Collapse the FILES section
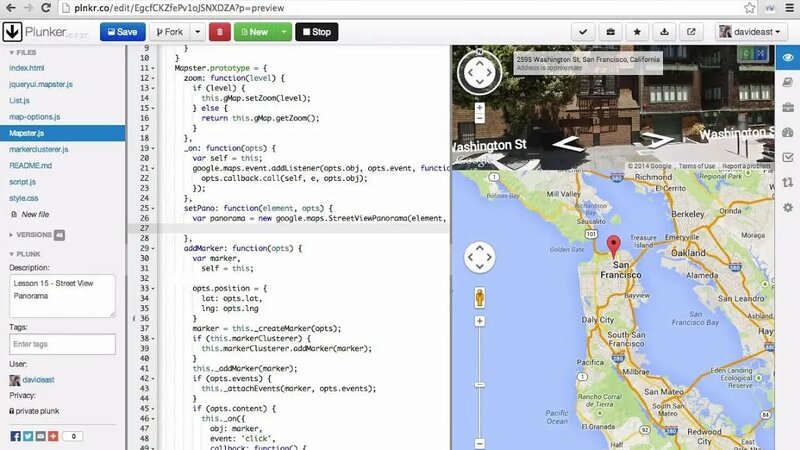The width and height of the screenshot is (800, 450). (x=22, y=53)
